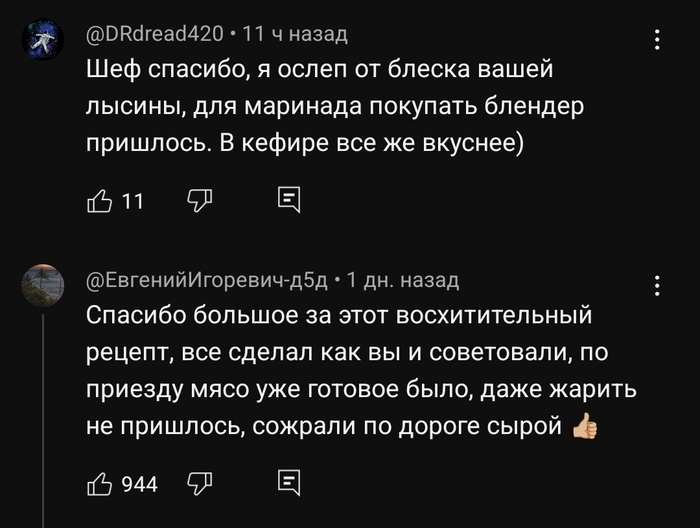Like the comment by DRdread420
The image size is (700, 528).
[99, 201]
